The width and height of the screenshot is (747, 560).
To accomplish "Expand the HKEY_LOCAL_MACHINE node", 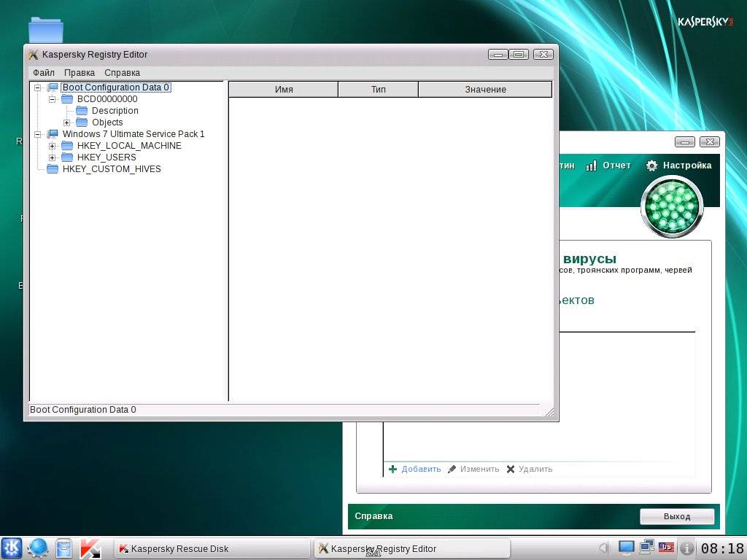I will 53,146.
